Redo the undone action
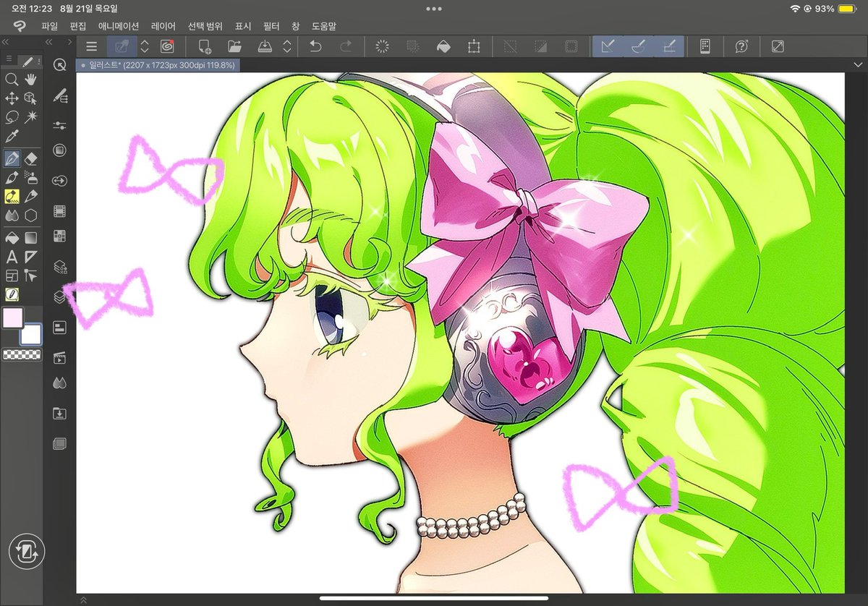The height and width of the screenshot is (606, 868). 346,46
